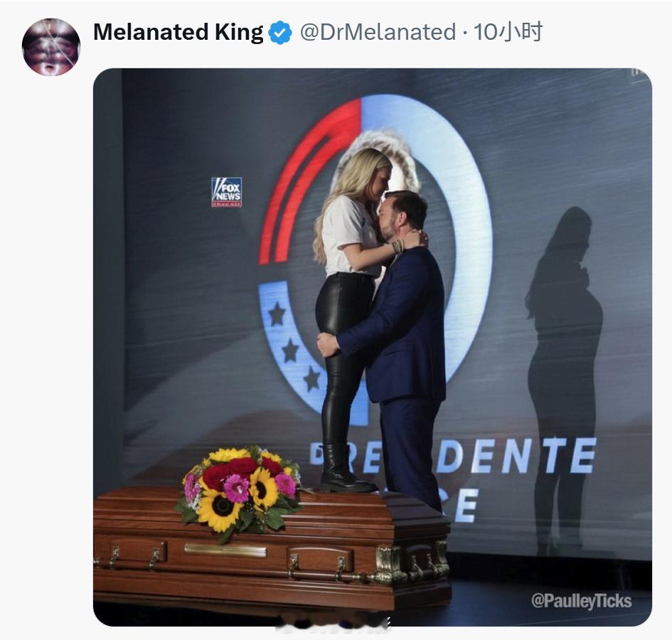Open the tweet's 10小时 timestamp
The height and width of the screenshot is (640, 672).
click(508, 32)
